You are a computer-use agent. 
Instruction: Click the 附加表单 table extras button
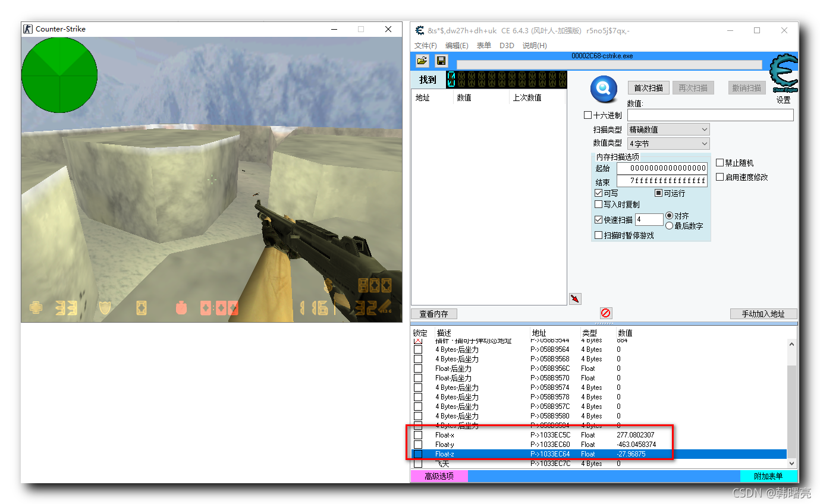click(x=768, y=476)
